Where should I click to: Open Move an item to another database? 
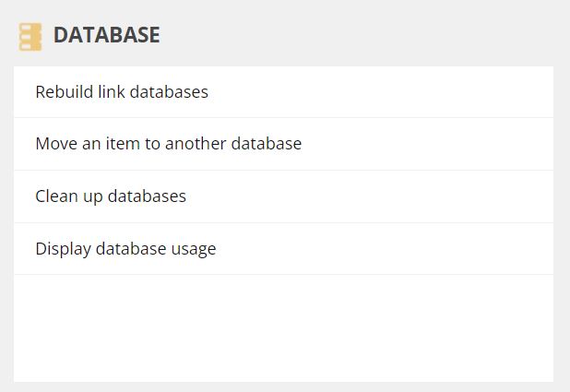click(283, 144)
